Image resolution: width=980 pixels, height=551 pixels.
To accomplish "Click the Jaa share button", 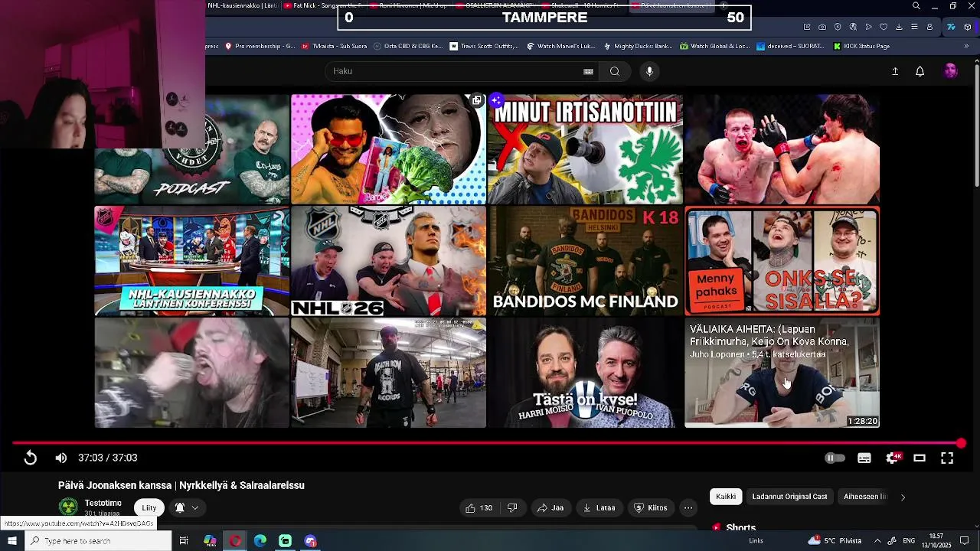I will pyautogui.click(x=550, y=507).
